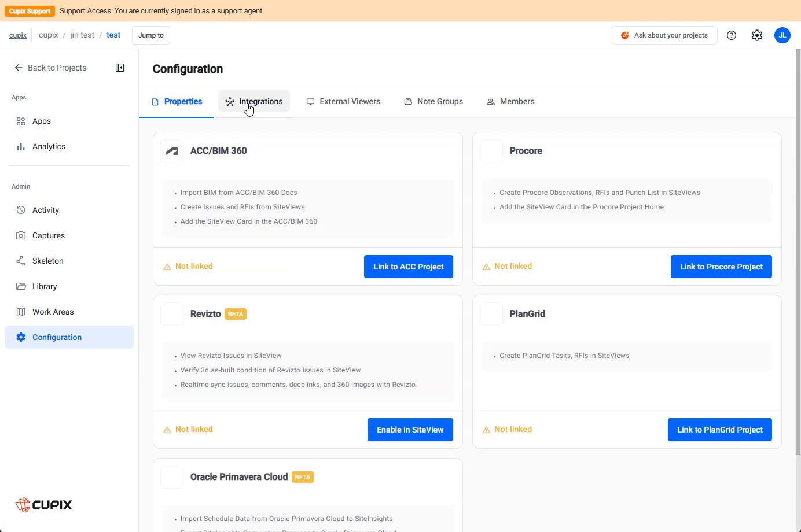Click 'Add the SiteView Card in the Procore Project Home'
Image resolution: width=801 pixels, height=532 pixels.
click(582, 207)
